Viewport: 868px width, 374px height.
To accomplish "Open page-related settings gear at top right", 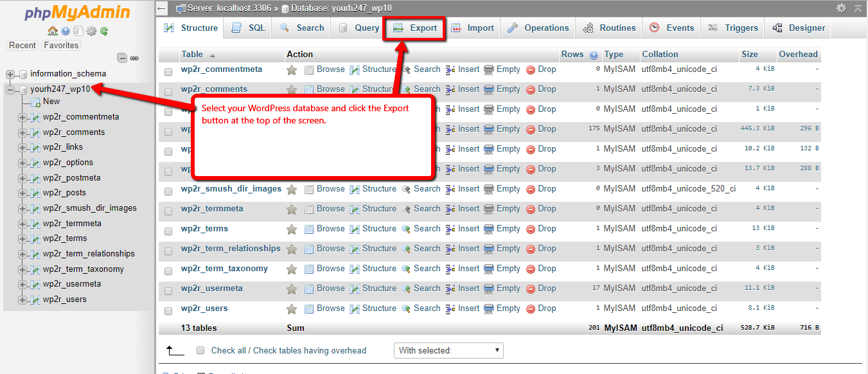I will click(841, 8).
